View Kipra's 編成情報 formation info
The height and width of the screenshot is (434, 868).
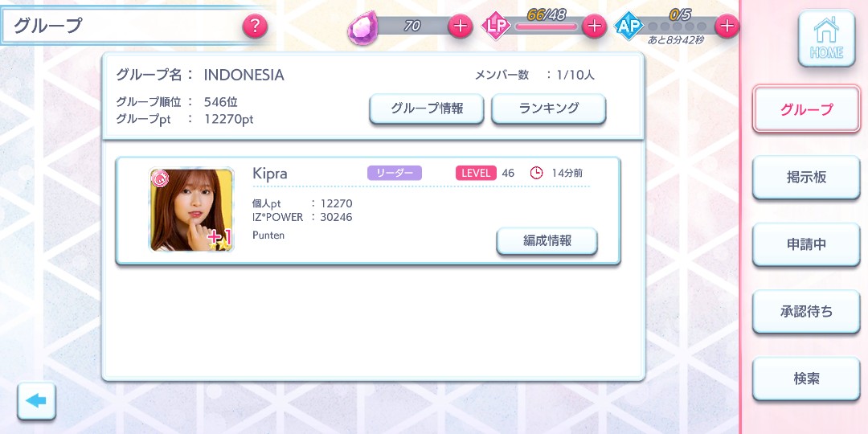(x=547, y=241)
